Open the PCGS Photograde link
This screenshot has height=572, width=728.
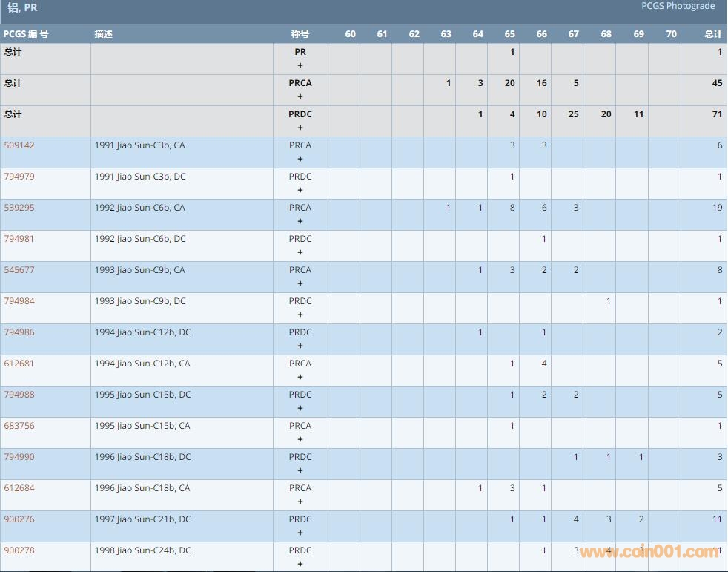[678, 6]
